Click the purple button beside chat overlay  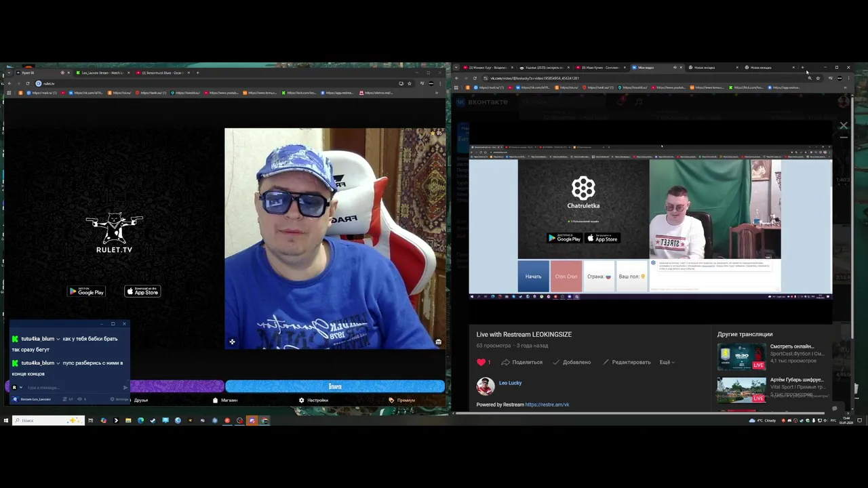pyautogui.click(x=177, y=386)
